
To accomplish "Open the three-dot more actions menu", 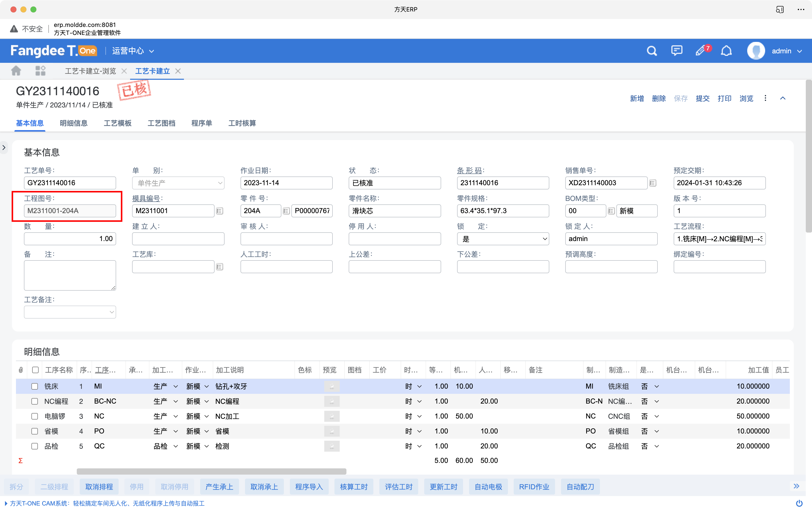I will click(765, 98).
